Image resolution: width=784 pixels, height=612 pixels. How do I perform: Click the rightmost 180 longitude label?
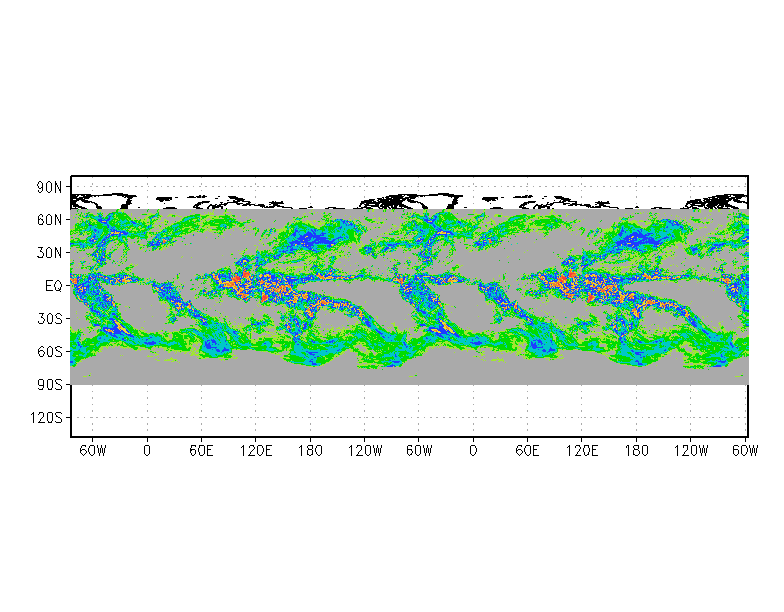(x=636, y=451)
